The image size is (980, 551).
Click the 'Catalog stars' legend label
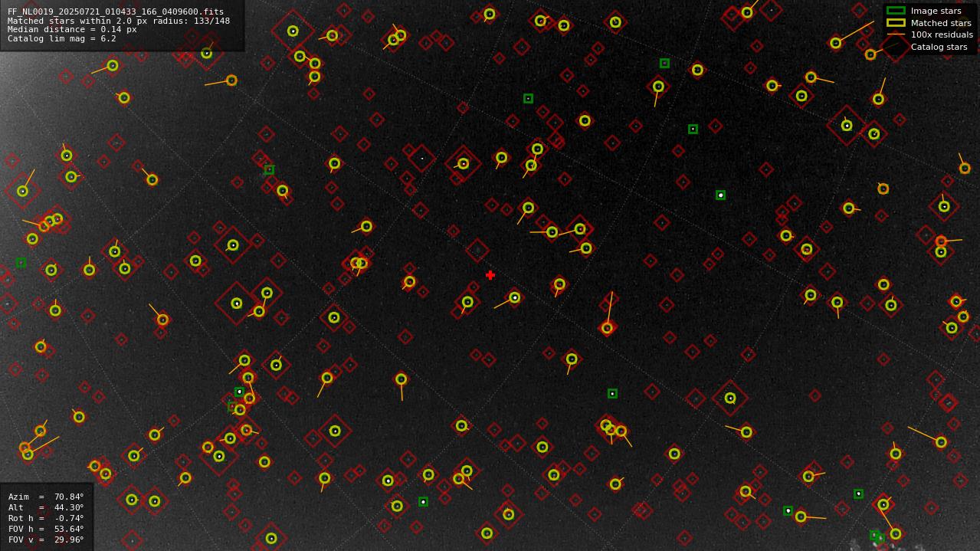tap(939, 47)
